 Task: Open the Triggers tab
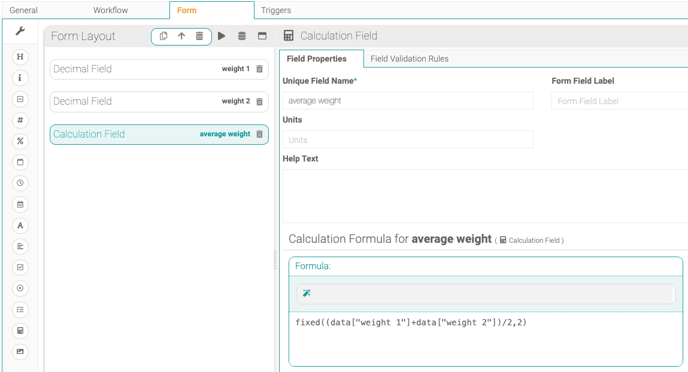tap(276, 10)
